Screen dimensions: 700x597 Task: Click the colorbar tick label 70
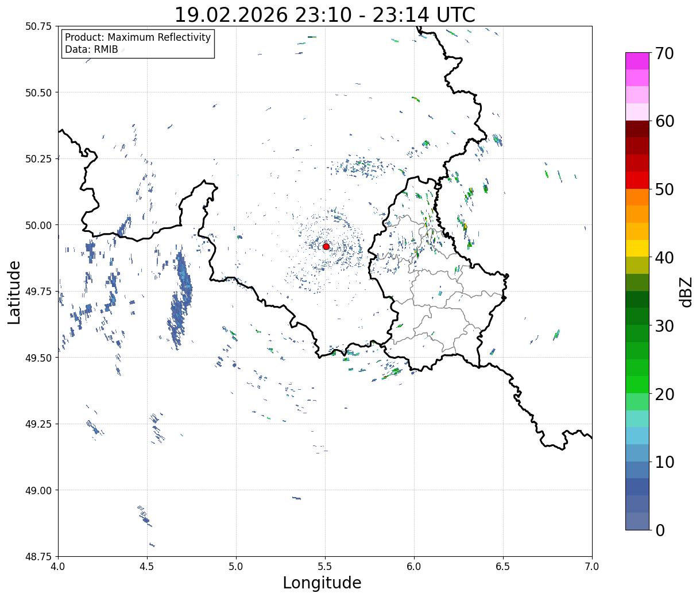(x=664, y=53)
